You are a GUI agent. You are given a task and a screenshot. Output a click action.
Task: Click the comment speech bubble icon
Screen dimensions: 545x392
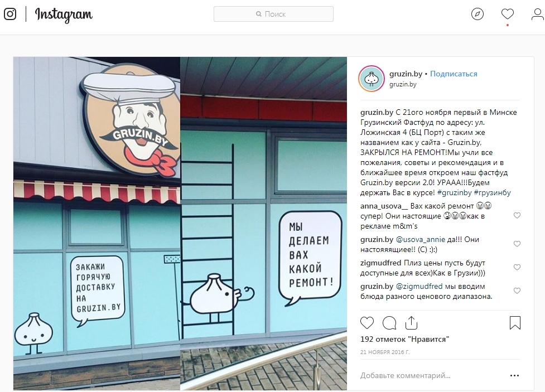389,323
